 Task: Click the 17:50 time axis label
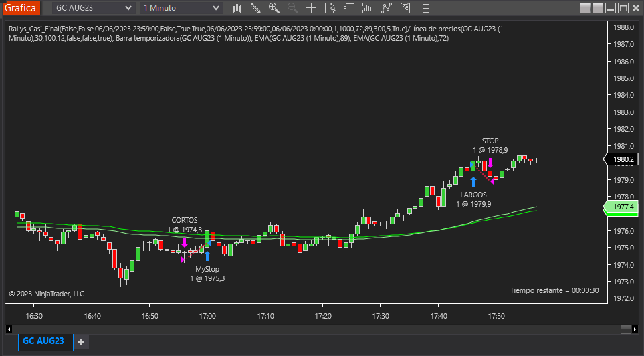(x=496, y=316)
